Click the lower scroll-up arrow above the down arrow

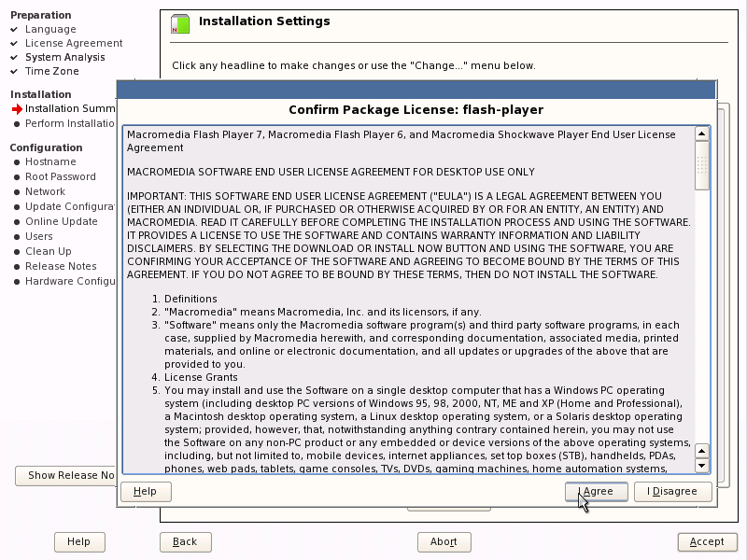click(x=702, y=451)
